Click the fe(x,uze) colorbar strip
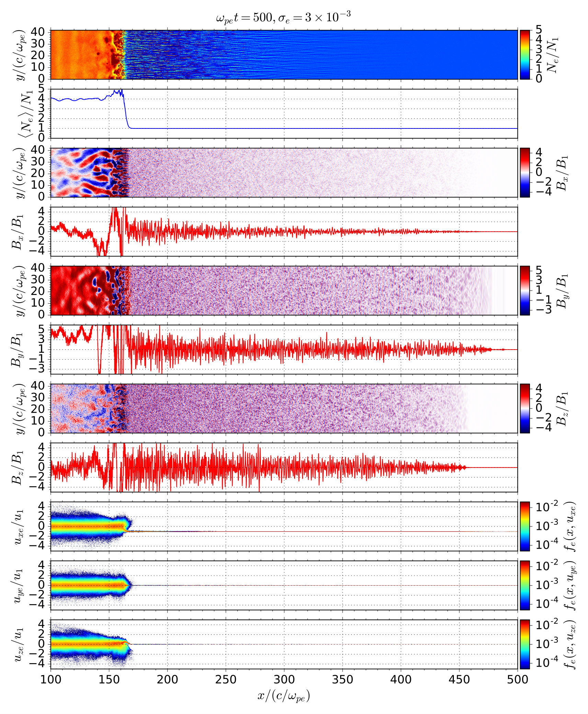The height and width of the screenshot is (714, 588). tap(525, 644)
